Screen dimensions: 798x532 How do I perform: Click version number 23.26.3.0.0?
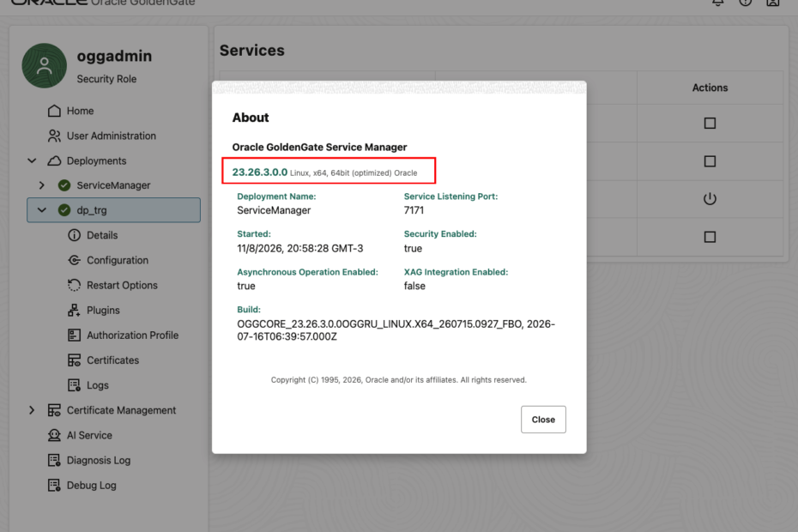[259, 172]
